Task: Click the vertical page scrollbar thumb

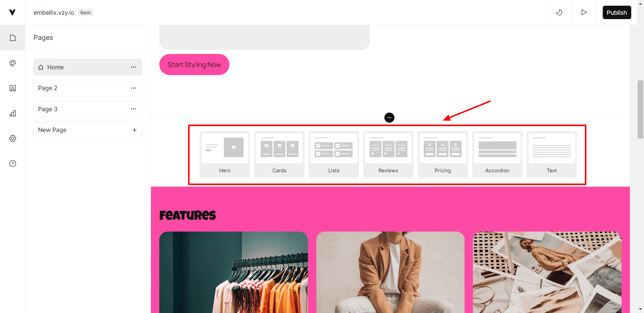Action: tap(640, 109)
